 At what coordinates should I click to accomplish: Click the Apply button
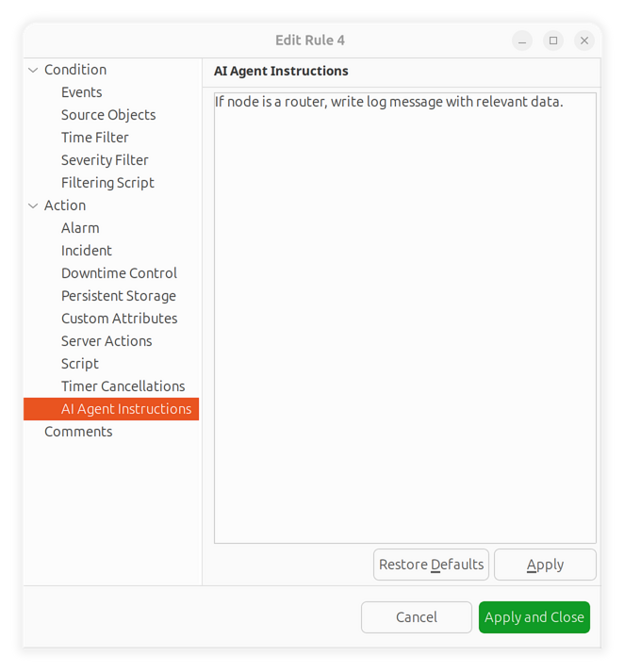pyautogui.click(x=545, y=565)
